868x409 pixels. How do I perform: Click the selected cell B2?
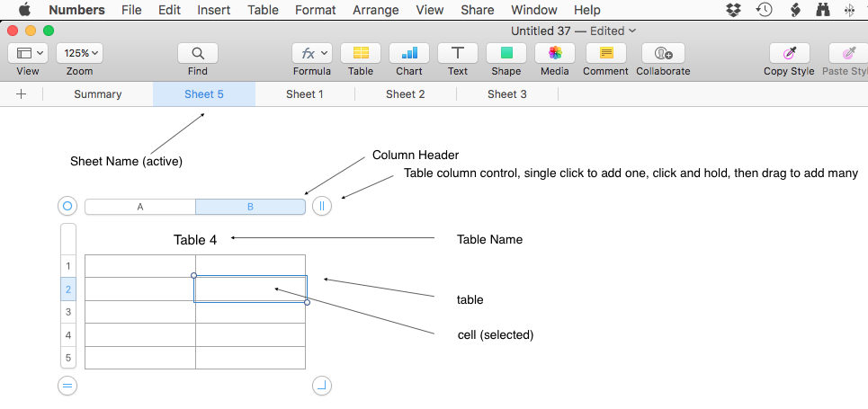tap(250, 289)
